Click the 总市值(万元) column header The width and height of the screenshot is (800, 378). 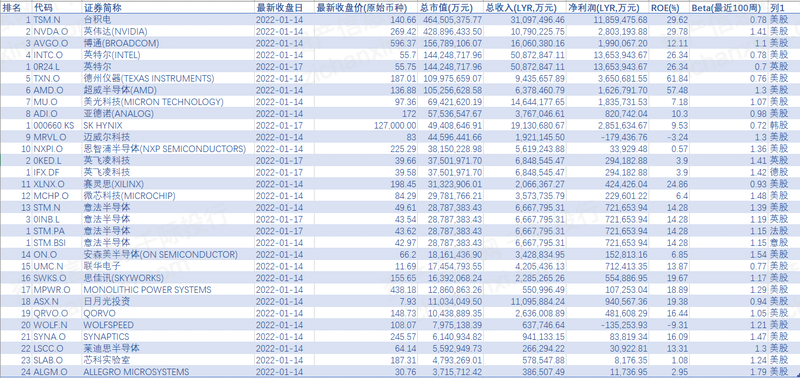[446, 9]
